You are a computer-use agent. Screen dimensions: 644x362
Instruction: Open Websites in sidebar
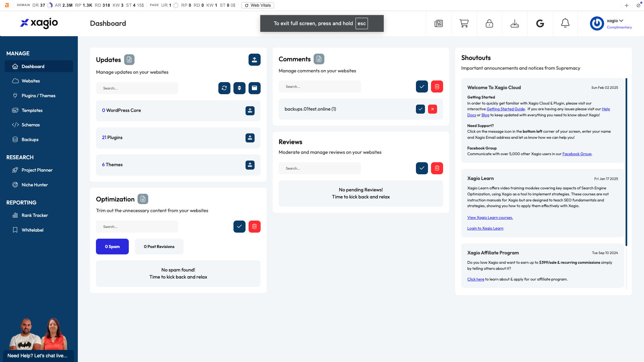[39, 81]
